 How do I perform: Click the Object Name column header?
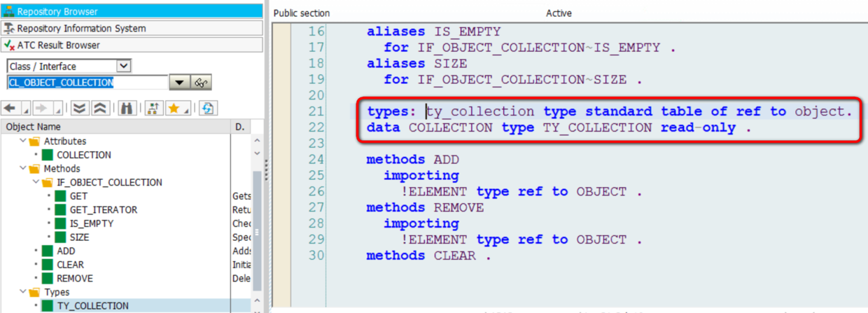point(115,127)
